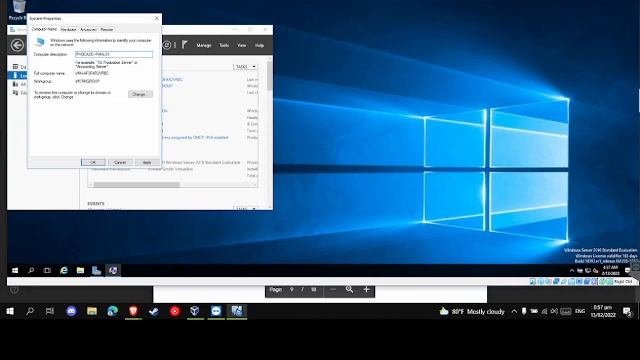This screenshot has height=360, width=640.
Task: Click the zoom in plus button
Action: (x=366, y=289)
